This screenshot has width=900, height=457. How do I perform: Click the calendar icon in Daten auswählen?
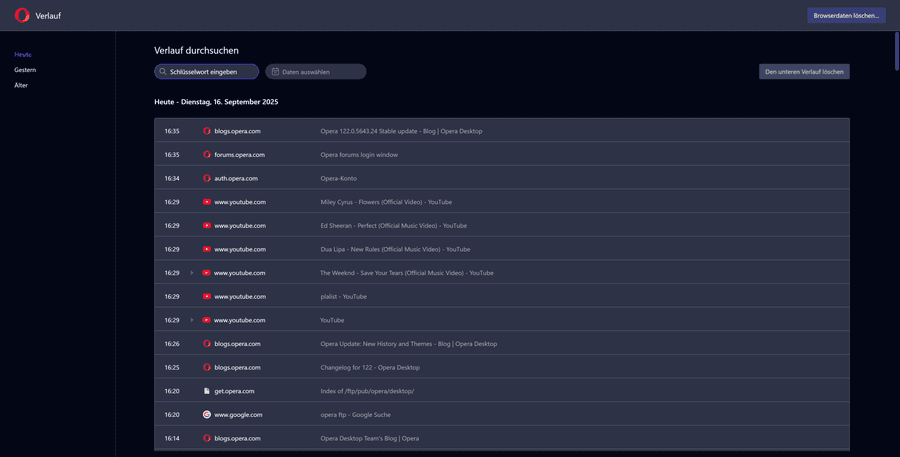pyautogui.click(x=276, y=72)
